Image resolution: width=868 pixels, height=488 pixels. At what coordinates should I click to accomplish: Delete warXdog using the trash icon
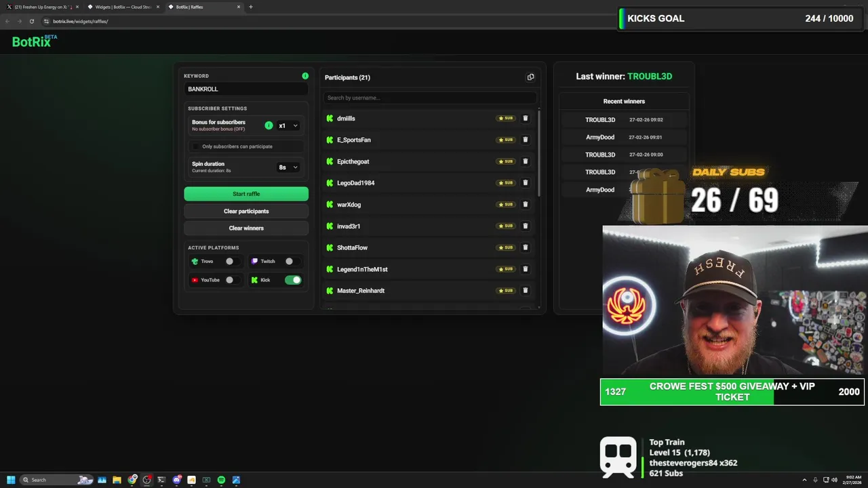click(x=525, y=204)
